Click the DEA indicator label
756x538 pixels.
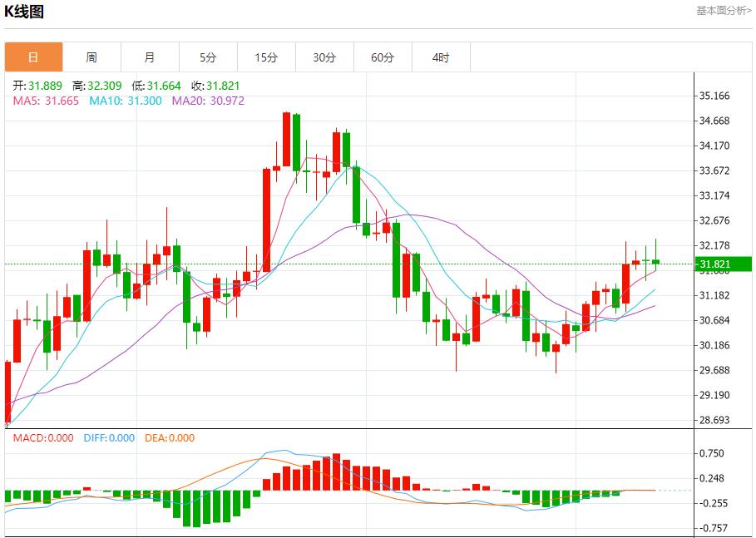coord(170,438)
